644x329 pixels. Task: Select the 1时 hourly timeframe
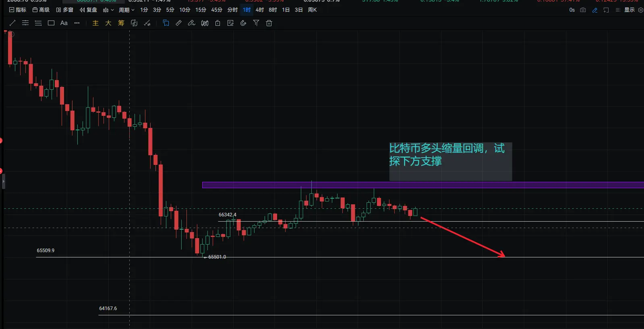point(247,10)
